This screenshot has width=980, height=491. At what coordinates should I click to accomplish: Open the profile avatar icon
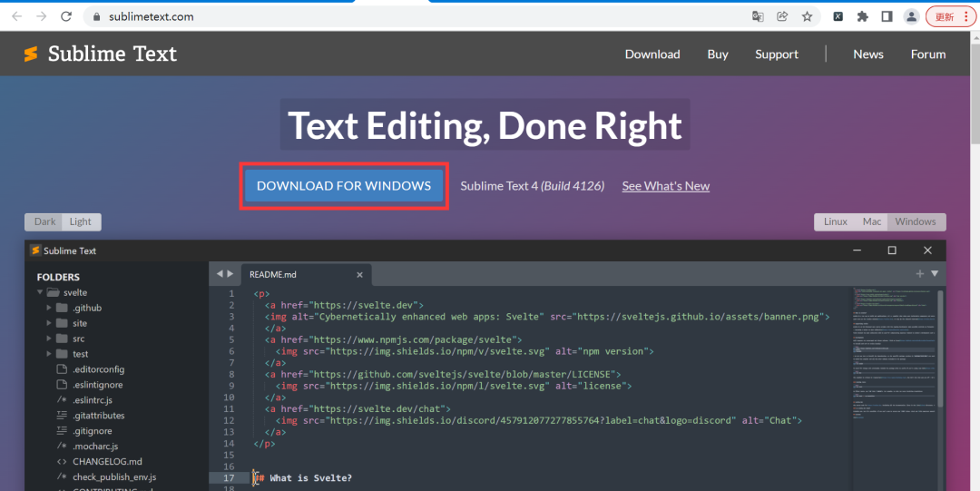912,17
